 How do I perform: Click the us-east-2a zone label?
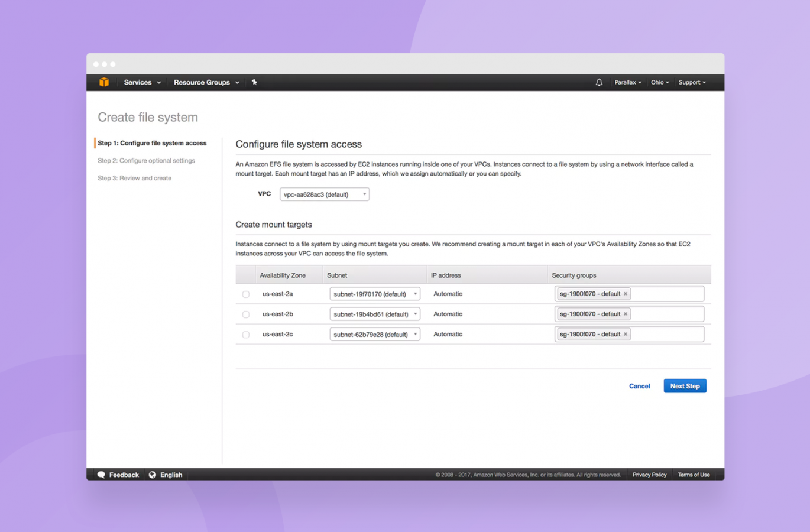coord(277,294)
